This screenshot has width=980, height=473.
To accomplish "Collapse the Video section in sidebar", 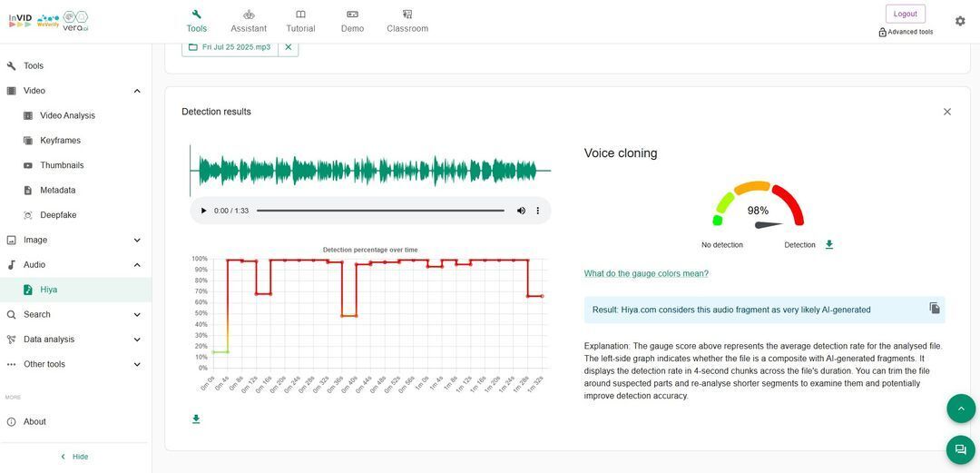I will 137,91.
